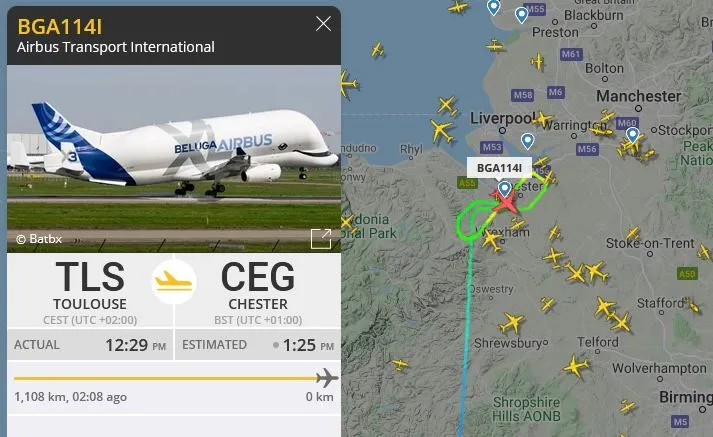Select the yellow aircraft near Shrewsbury
Viewport: 713px width, 437px height.
coord(512,323)
